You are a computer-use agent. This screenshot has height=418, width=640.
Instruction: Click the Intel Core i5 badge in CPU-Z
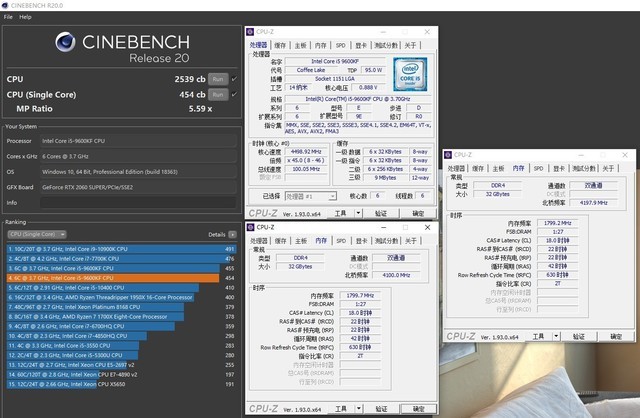coord(410,74)
